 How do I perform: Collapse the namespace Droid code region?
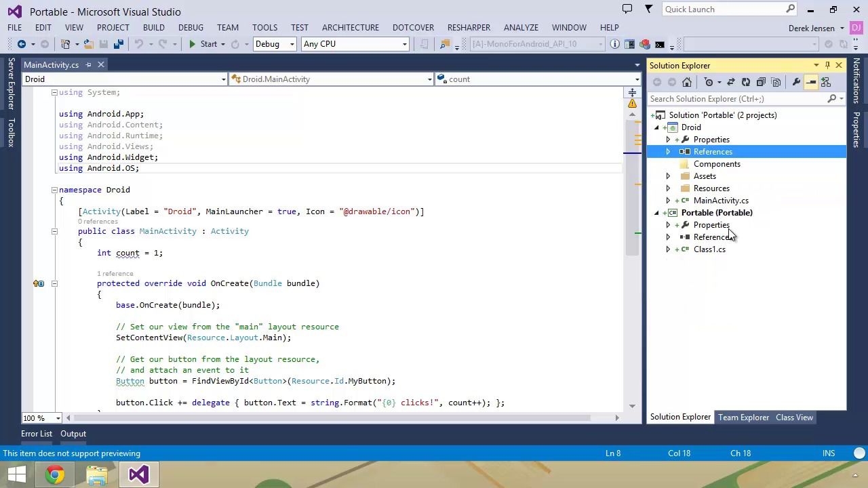tap(54, 190)
